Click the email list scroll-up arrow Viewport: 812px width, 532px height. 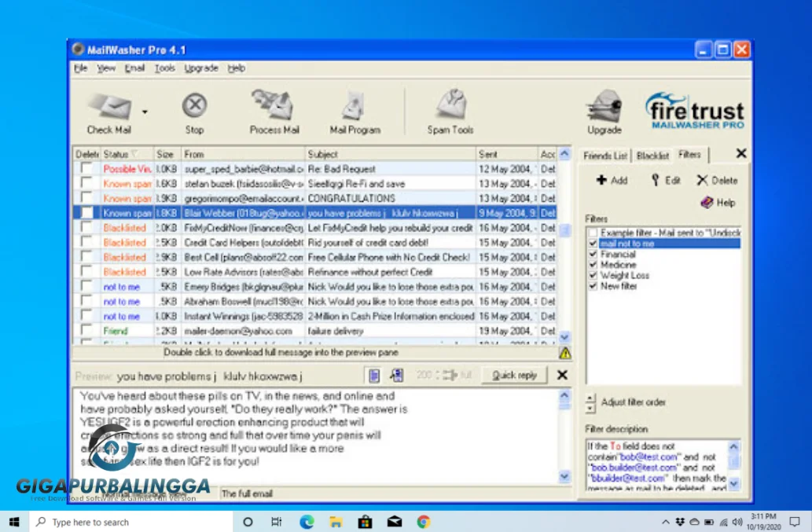click(x=564, y=154)
